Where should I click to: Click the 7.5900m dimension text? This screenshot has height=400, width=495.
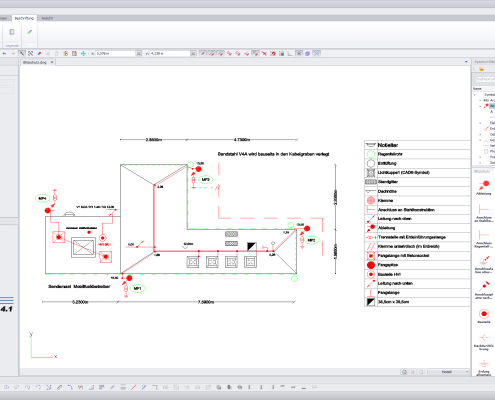pyautogui.click(x=206, y=302)
